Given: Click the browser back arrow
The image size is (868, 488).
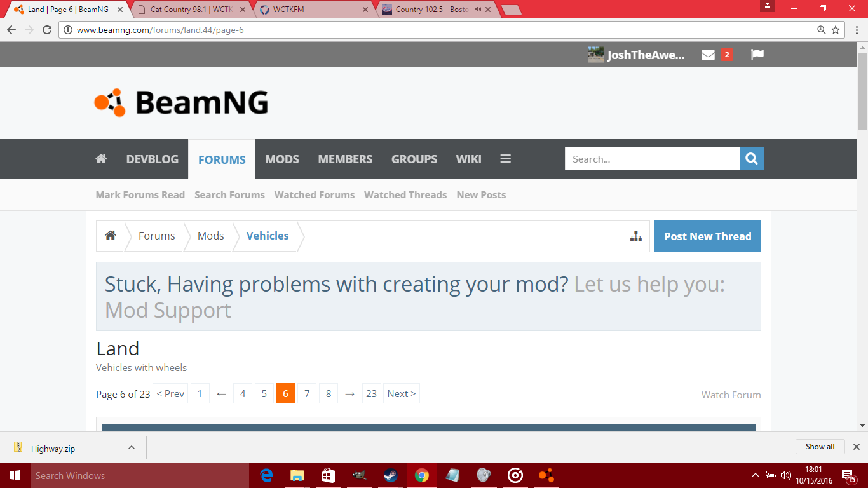Looking at the screenshot, I should [11, 30].
